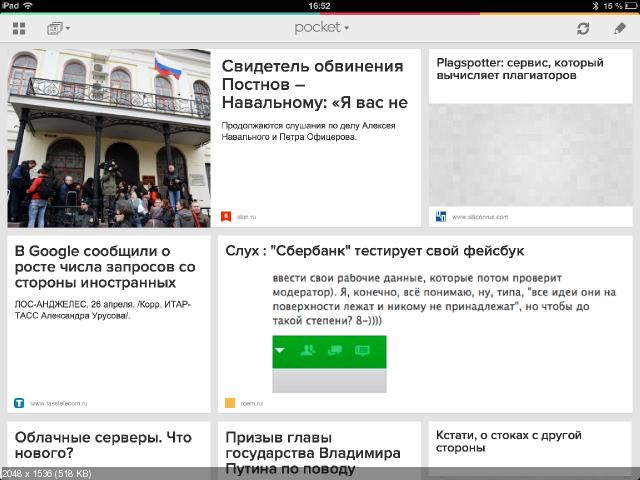This screenshot has width=640, height=480.
Task: Open article 'Слух: Сбербанк тестирует свой фейсбук'
Action: pos(374,251)
